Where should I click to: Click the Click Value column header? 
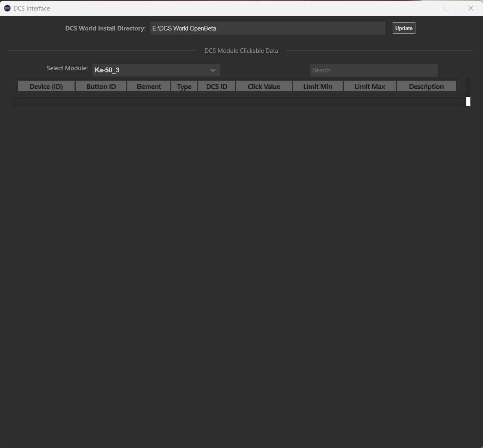pos(264,87)
